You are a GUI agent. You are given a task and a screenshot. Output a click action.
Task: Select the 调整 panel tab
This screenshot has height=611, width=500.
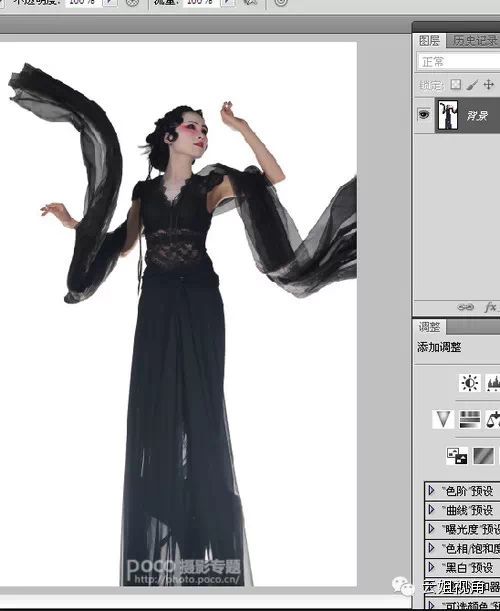click(429, 327)
